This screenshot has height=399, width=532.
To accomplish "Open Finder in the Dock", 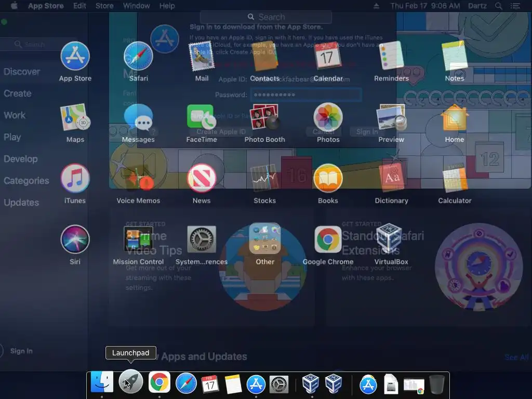I will point(102,382).
